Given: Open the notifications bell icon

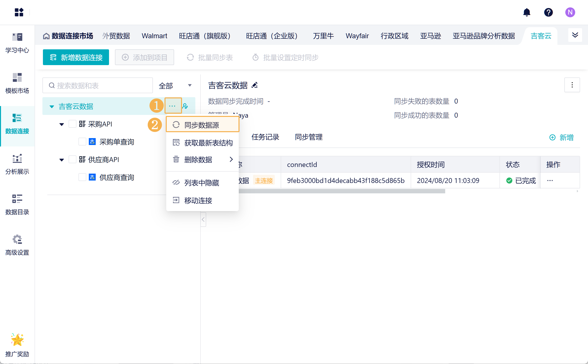Looking at the screenshot, I should pos(527,12).
